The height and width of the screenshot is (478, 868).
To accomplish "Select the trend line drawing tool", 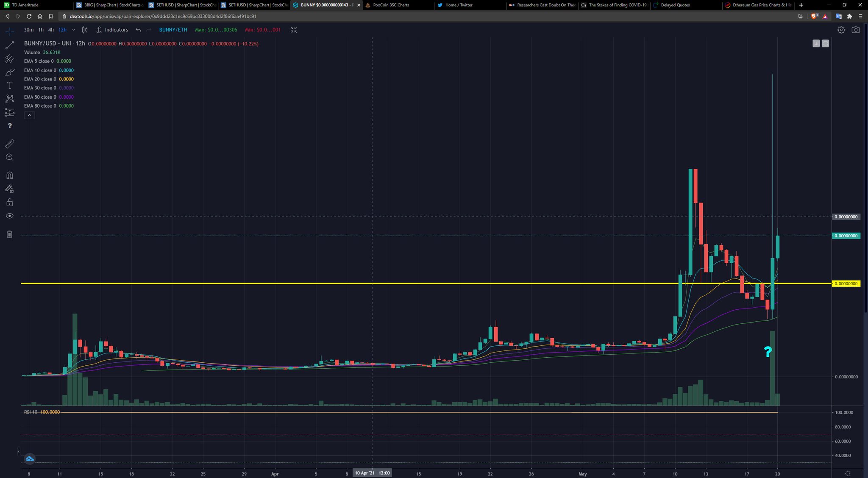I will pyautogui.click(x=9, y=45).
